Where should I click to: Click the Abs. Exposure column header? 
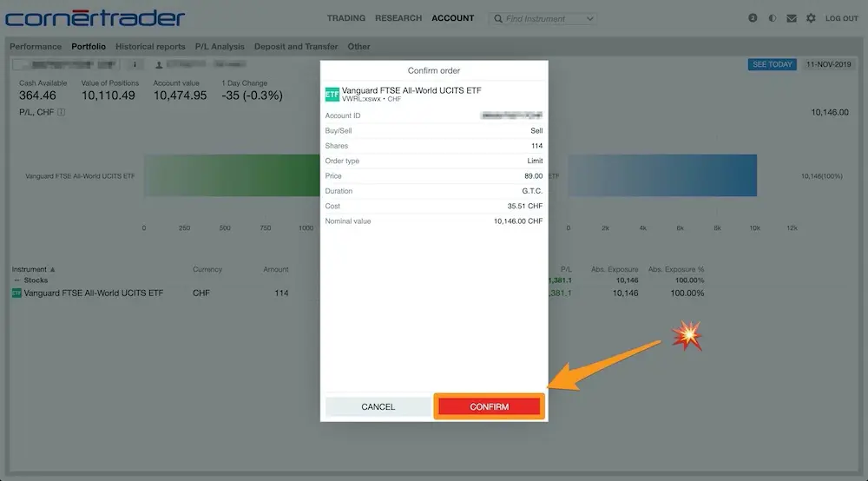click(x=615, y=269)
